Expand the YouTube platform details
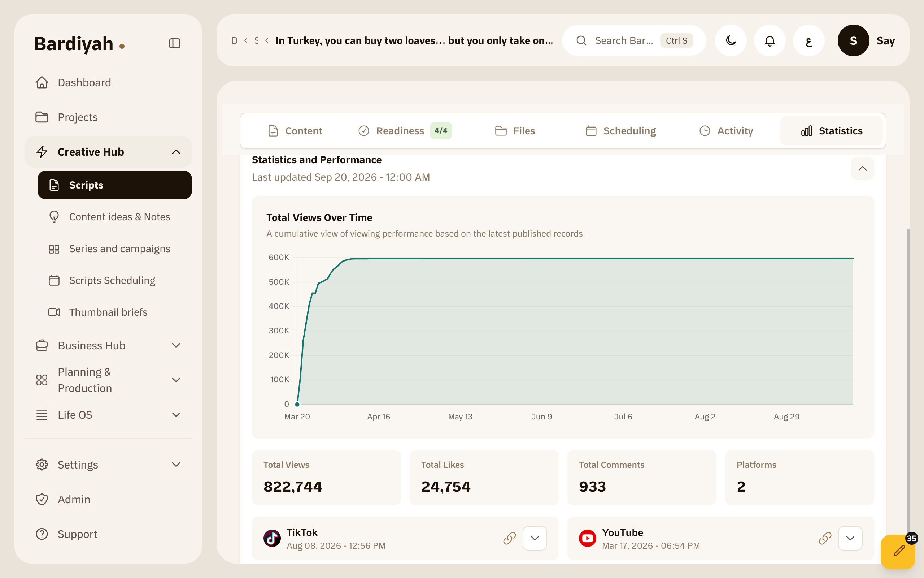 [850, 538]
